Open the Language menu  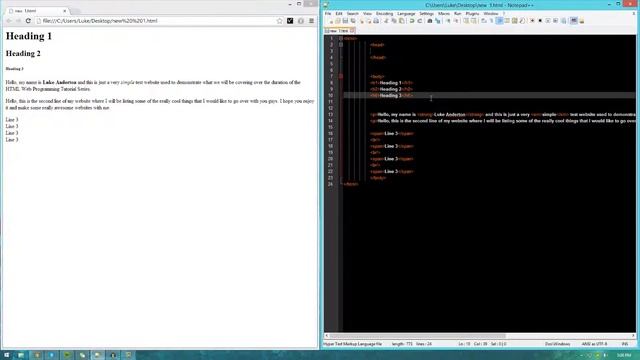tap(406, 13)
